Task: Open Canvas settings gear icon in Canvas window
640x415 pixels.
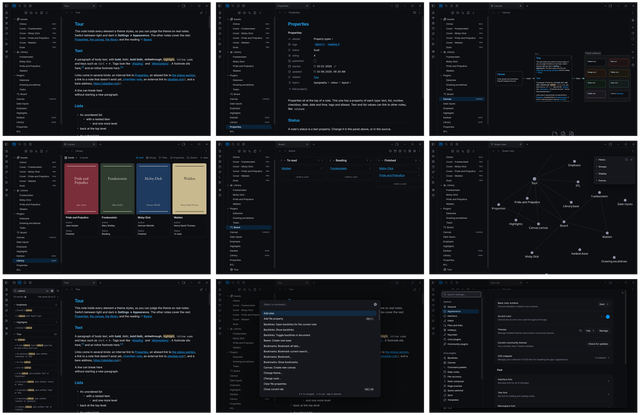Action: coord(633,20)
